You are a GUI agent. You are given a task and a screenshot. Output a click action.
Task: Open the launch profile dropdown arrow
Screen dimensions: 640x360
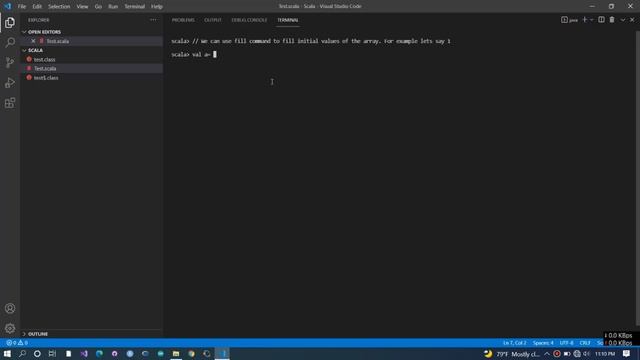click(591, 20)
